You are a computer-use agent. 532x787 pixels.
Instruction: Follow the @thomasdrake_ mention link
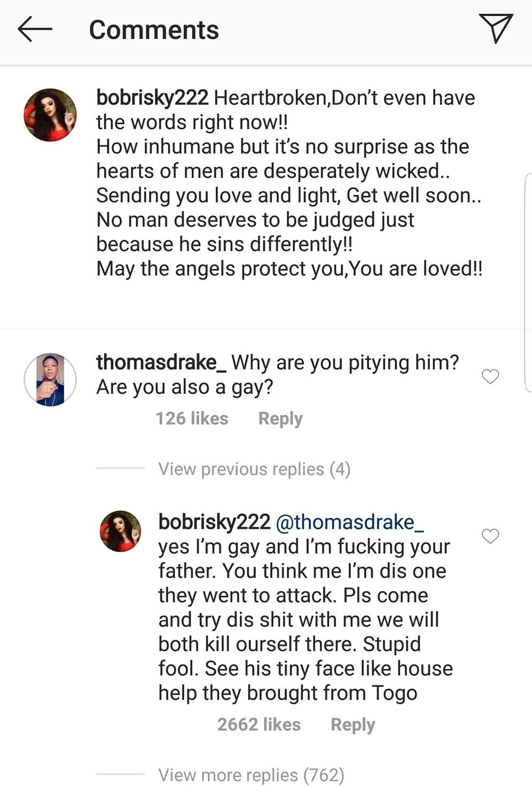(x=350, y=522)
